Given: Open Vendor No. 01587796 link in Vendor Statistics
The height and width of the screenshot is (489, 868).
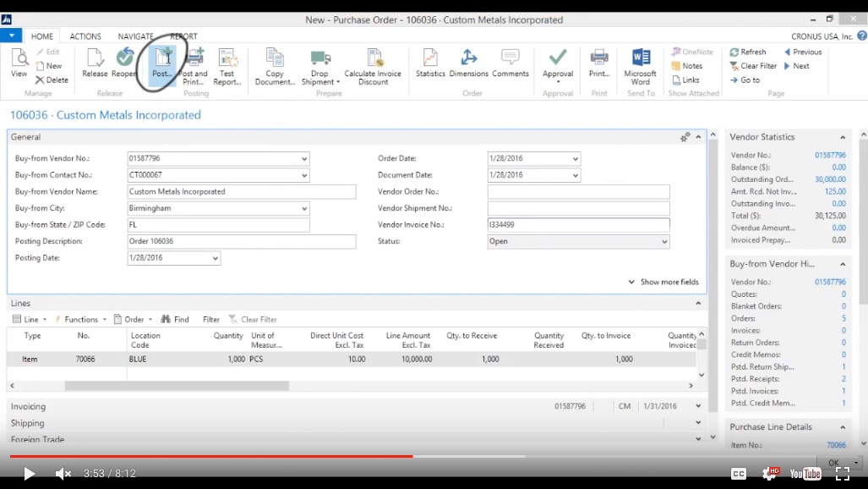Looking at the screenshot, I should click(x=830, y=155).
